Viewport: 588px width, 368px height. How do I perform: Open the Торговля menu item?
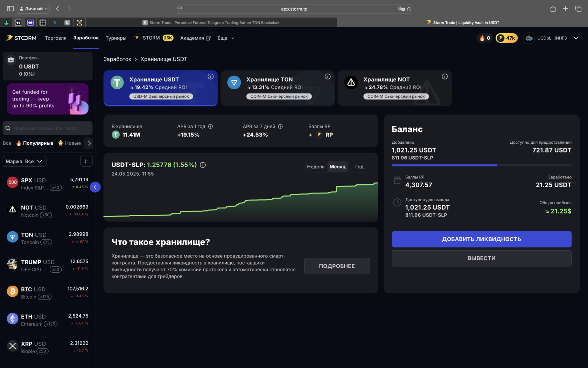[56, 38]
